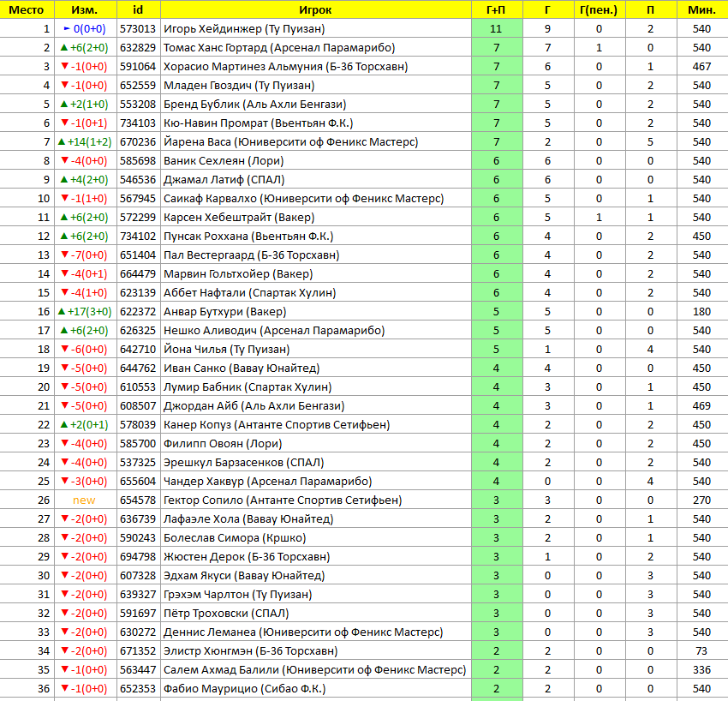Viewport: 728px width, 701px height.
Task: Click green up arrow in Томас Ханс Гортард row
Action: [x=64, y=47]
